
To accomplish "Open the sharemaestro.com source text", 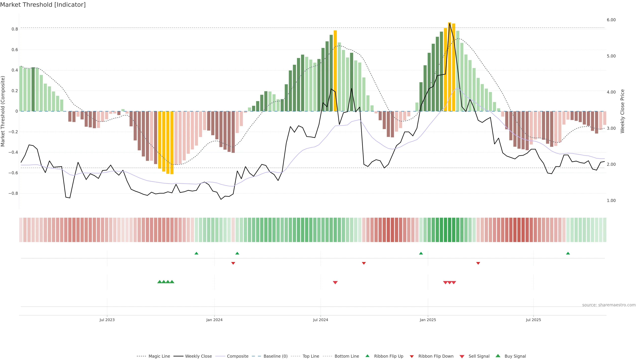I will point(609,305).
